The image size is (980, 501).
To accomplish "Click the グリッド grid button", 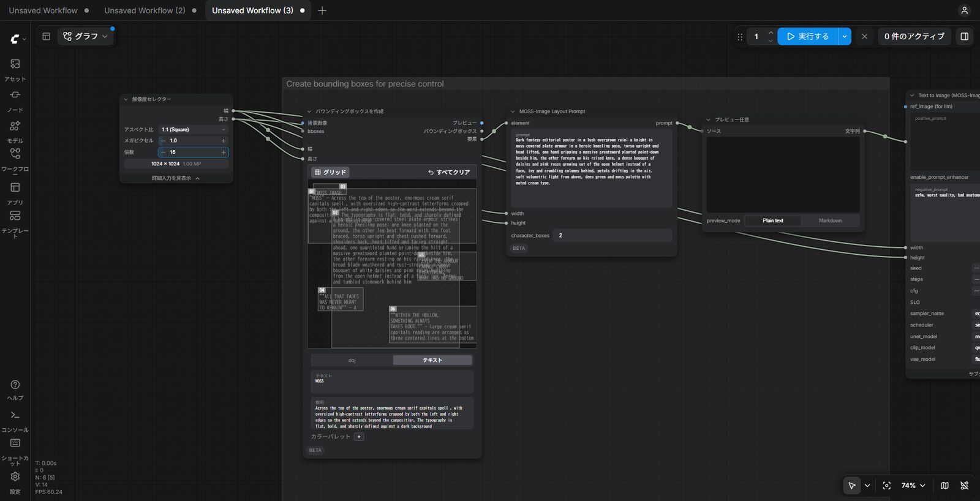I will point(330,172).
